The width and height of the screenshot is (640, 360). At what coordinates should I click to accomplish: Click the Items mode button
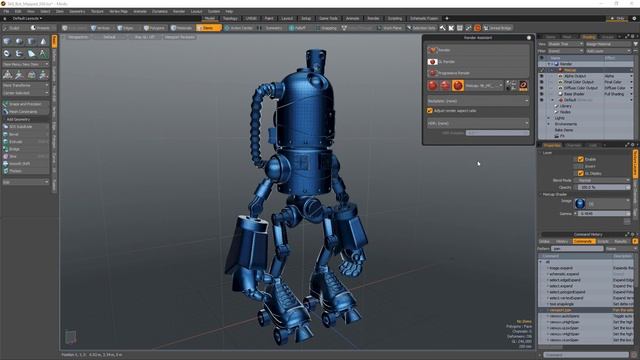click(208, 28)
